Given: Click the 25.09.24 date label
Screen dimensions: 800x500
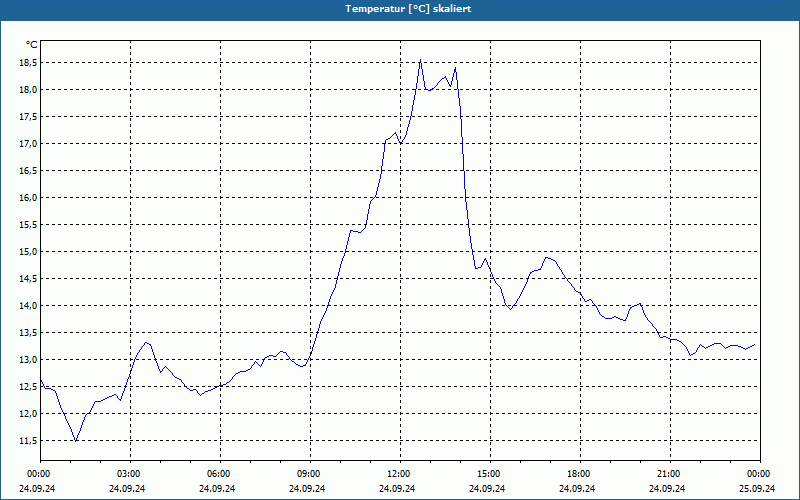Looking at the screenshot, I should [757, 488].
